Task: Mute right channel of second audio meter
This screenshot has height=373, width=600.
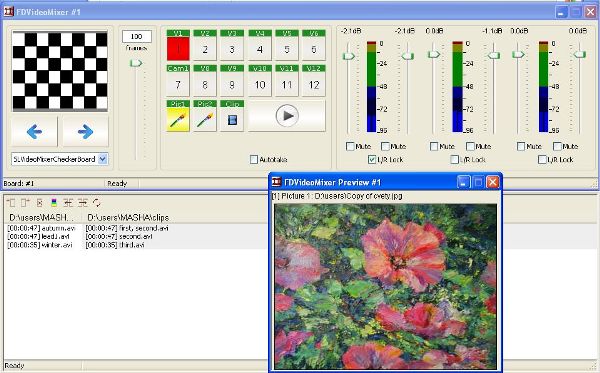Action: [x=470, y=146]
